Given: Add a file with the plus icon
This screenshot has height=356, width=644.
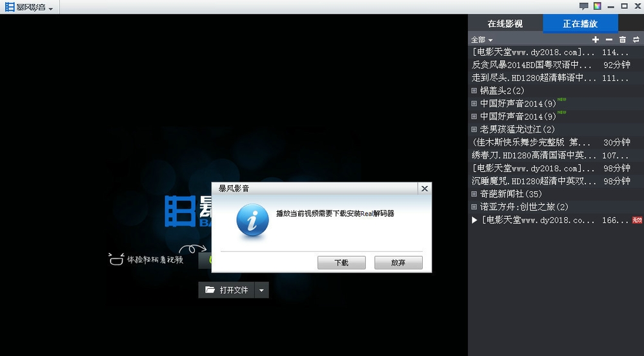Looking at the screenshot, I should [x=596, y=39].
